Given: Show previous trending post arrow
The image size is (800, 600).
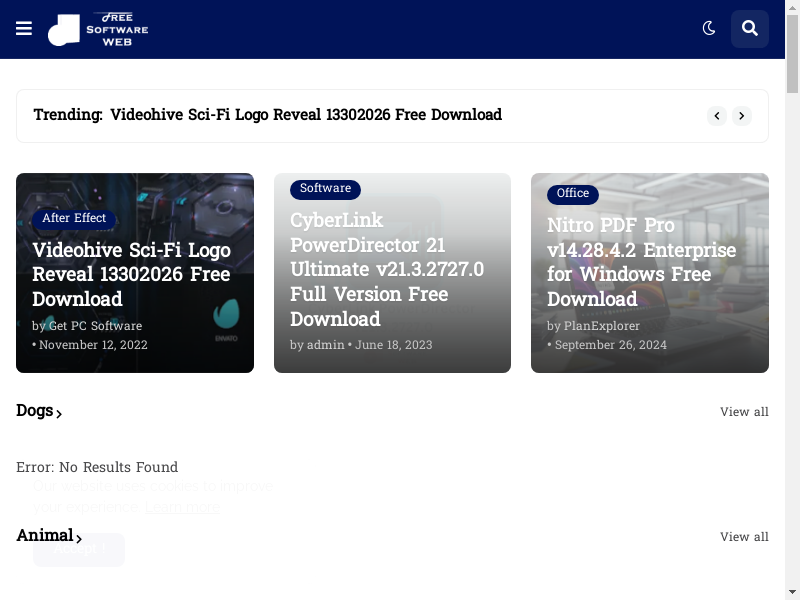Looking at the screenshot, I should [x=717, y=116].
